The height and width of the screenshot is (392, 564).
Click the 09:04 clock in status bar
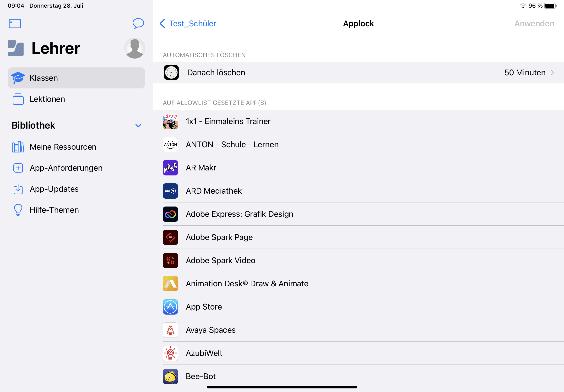point(16,6)
